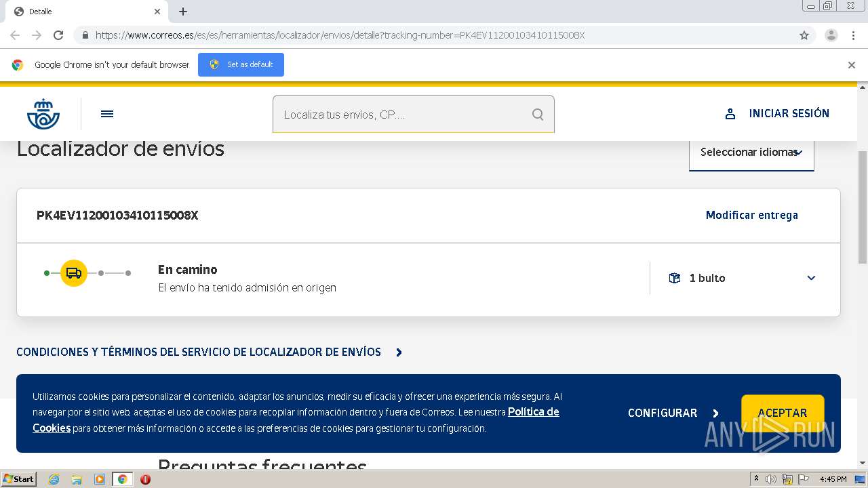Go forward in browser history
This screenshot has width=868, height=488.
click(37, 35)
